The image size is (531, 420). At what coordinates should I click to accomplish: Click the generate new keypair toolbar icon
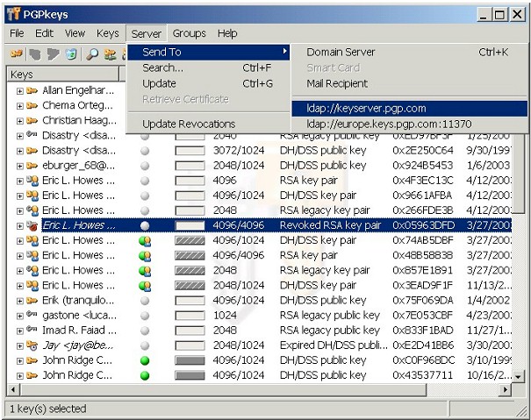(17, 53)
